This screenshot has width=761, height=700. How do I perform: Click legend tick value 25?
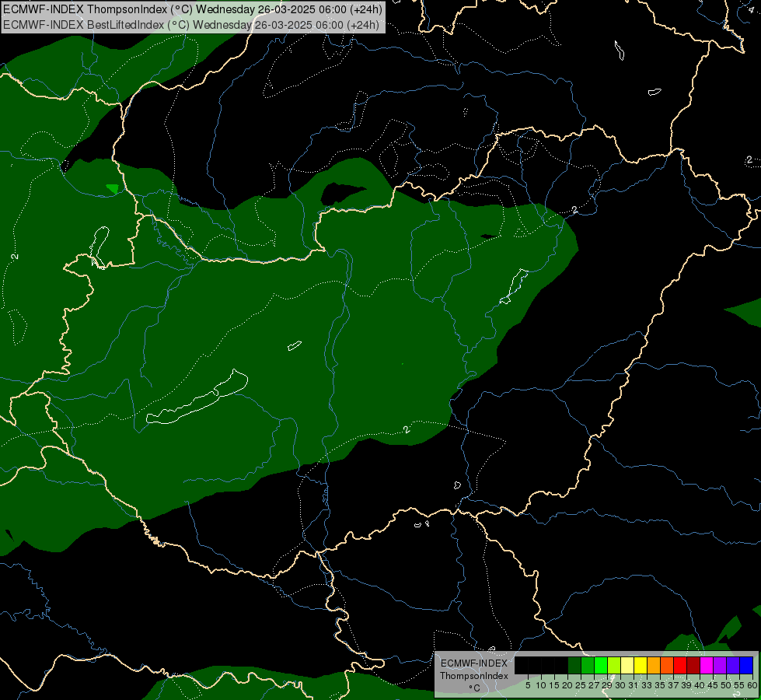[x=581, y=685]
